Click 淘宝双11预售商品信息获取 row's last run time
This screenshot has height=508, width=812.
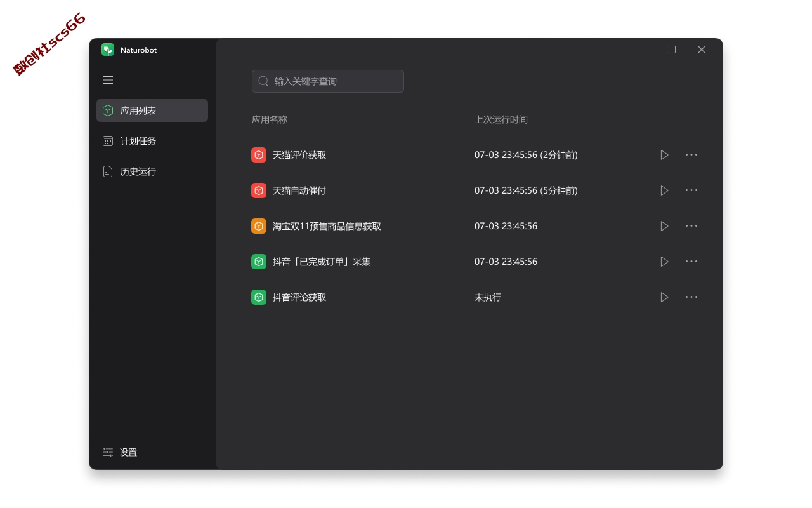tap(506, 226)
